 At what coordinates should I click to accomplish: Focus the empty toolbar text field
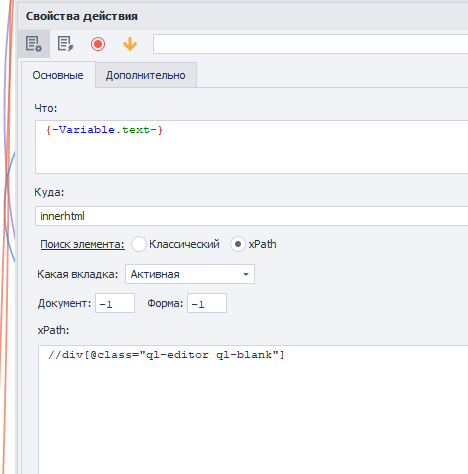click(x=310, y=44)
